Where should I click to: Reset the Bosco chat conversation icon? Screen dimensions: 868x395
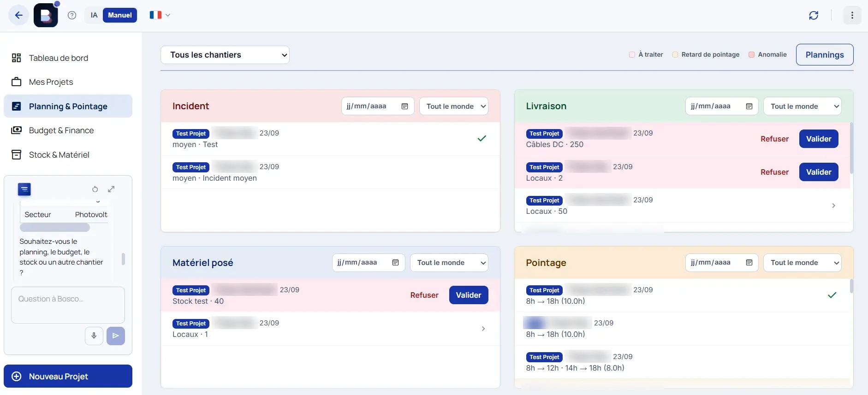tap(95, 189)
